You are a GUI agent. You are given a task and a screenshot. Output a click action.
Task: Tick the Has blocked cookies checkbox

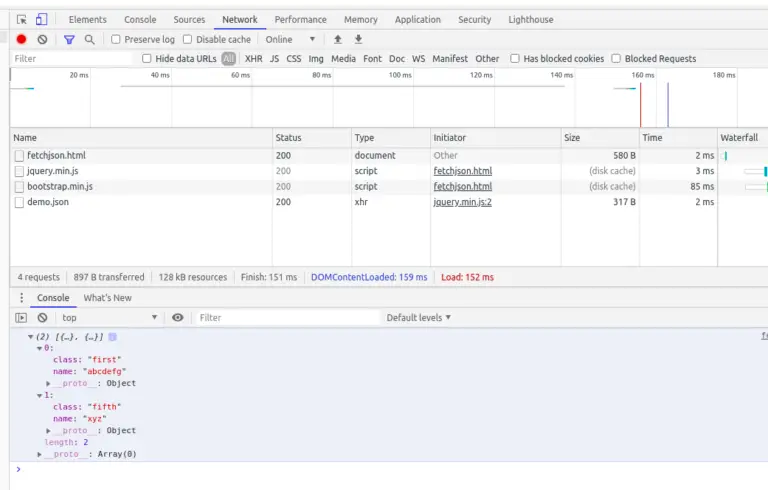pos(515,59)
